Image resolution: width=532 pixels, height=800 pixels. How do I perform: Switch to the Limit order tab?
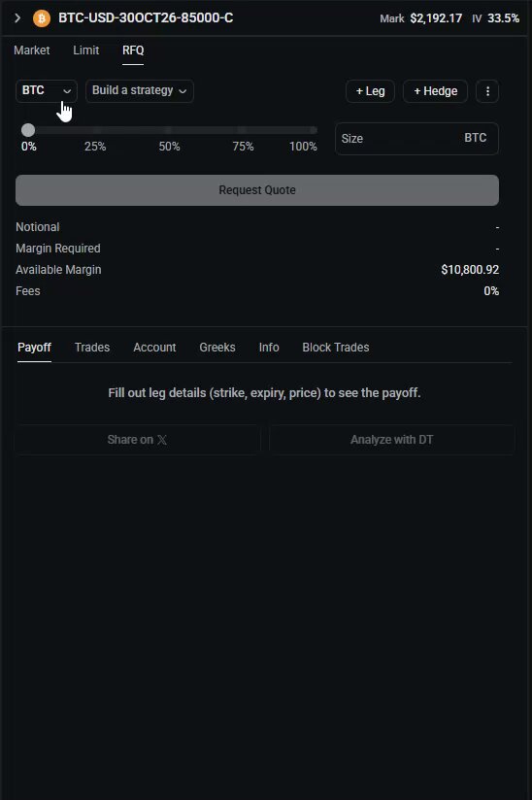(85, 50)
